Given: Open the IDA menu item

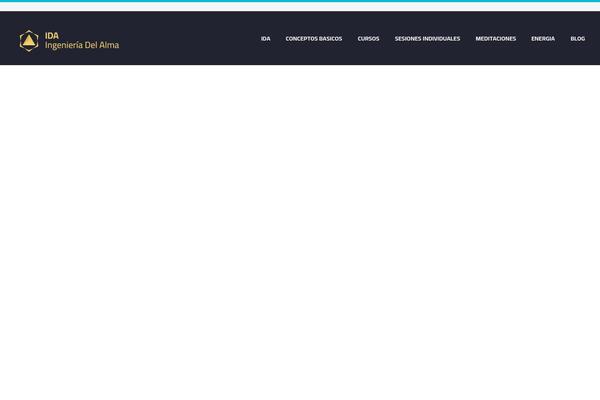Looking at the screenshot, I should pos(266,39).
